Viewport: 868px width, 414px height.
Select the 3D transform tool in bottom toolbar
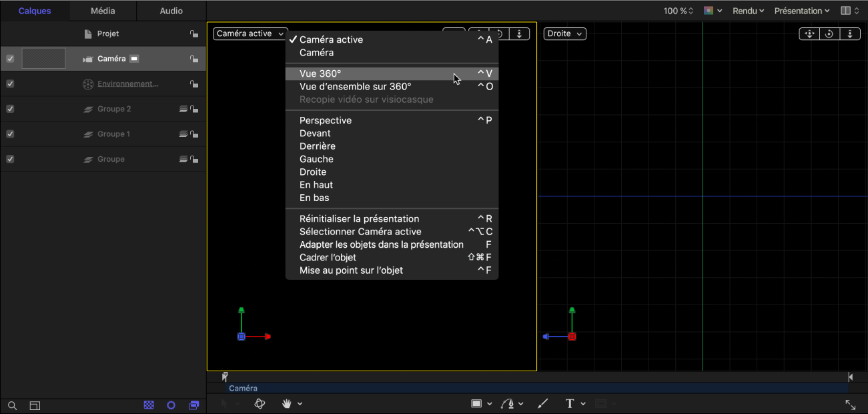point(260,403)
